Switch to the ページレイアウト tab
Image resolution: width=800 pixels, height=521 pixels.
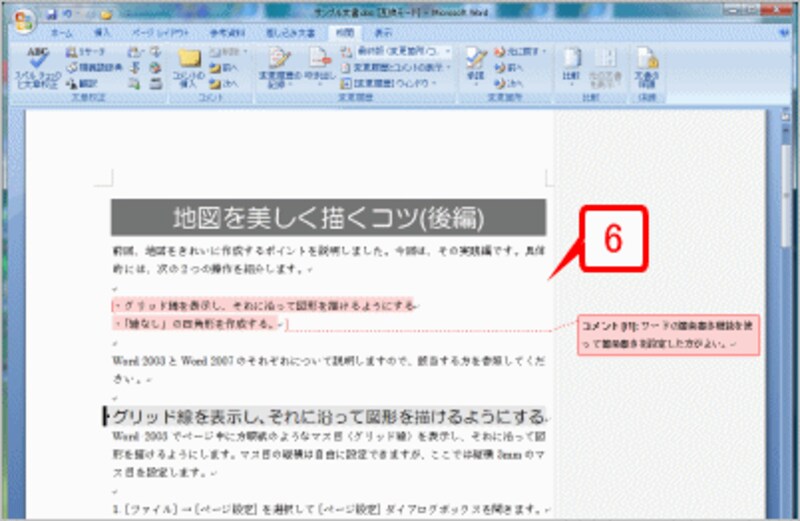160,33
